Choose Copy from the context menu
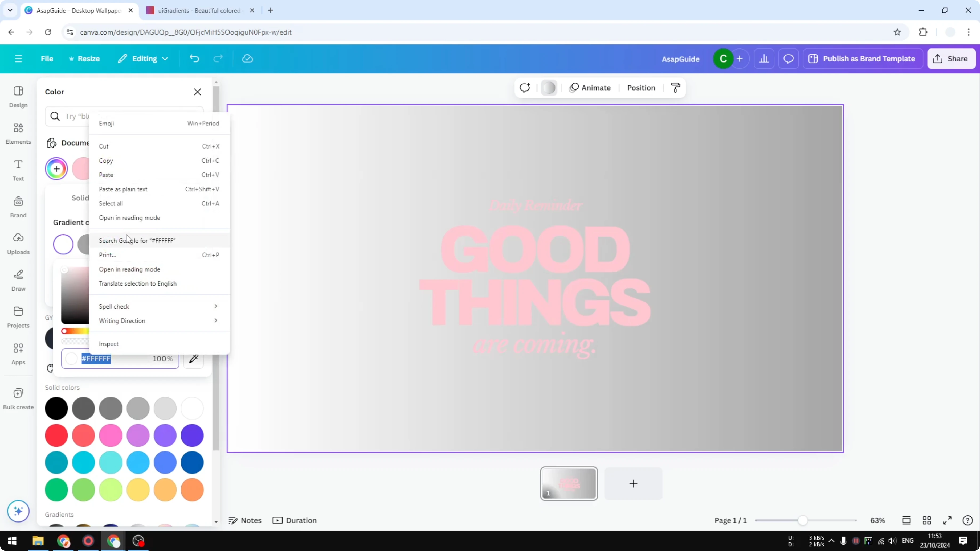980x551 pixels. pos(159,161)
